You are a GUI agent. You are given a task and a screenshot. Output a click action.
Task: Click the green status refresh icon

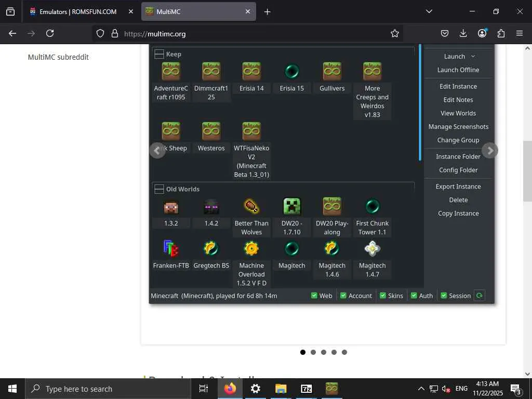(480, 296)
